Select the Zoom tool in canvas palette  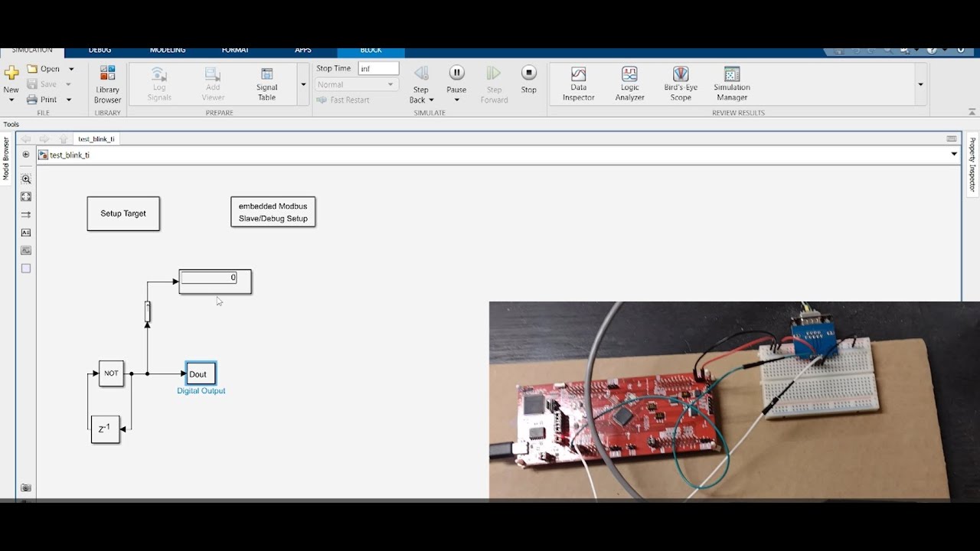coord(26,179)
